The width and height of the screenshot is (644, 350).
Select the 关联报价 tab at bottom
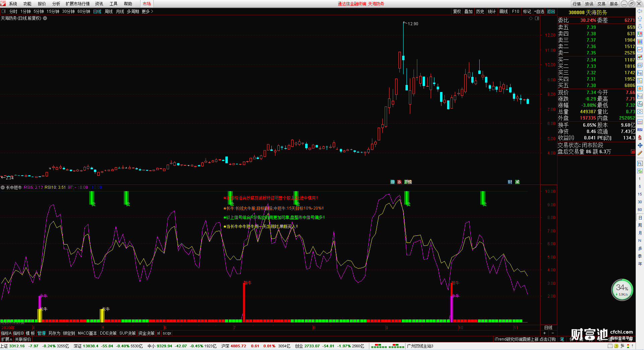[x=23, y=339]
